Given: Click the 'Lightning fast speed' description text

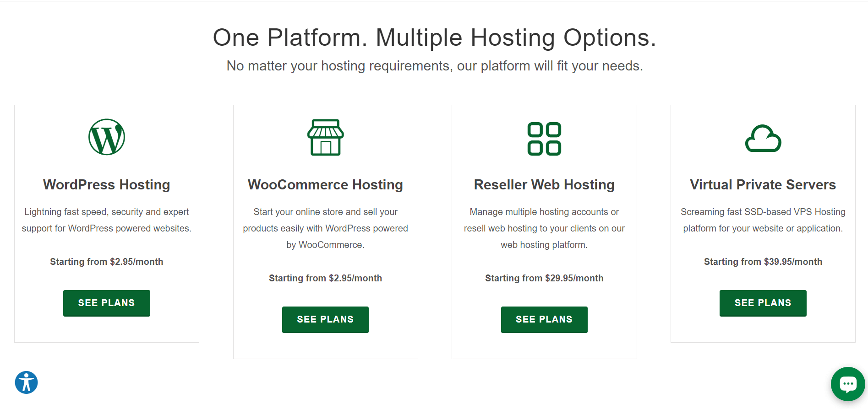Looking at the screenshot, I should (x=107, y=220).
